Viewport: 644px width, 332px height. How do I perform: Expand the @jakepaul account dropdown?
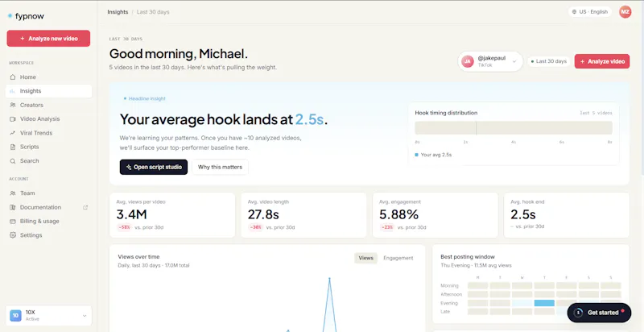514,61
